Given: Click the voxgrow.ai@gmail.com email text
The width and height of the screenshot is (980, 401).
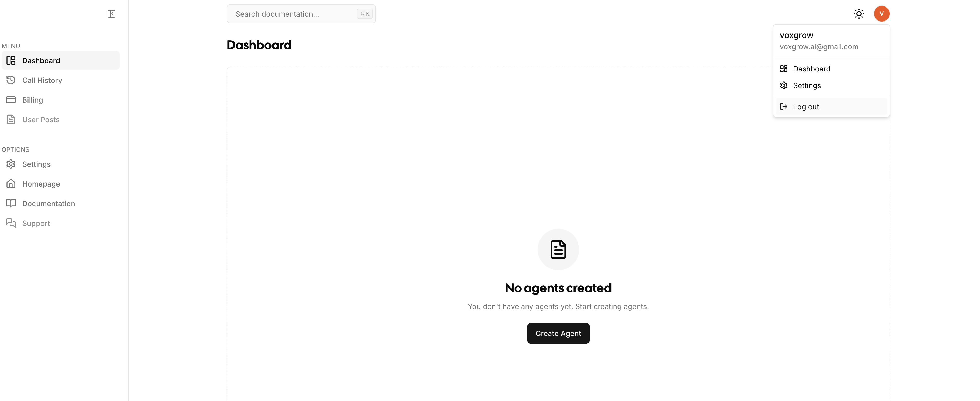Looking at the screenshot, I should pyautogui.click(x=819, y=47).
